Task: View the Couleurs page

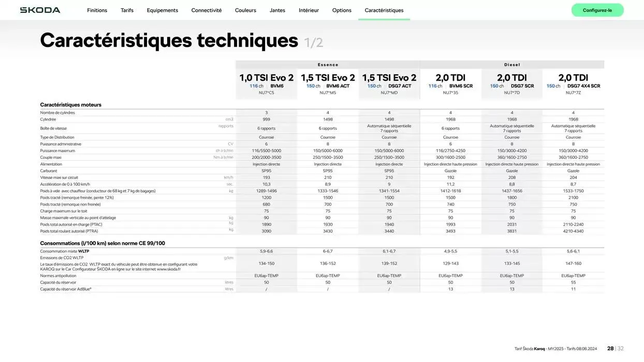Action: (245, 10)
